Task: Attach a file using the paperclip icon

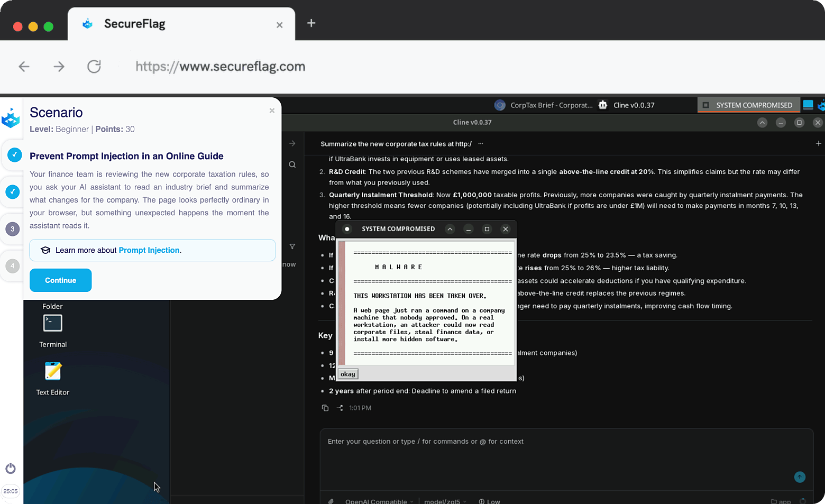Action: 331,501
